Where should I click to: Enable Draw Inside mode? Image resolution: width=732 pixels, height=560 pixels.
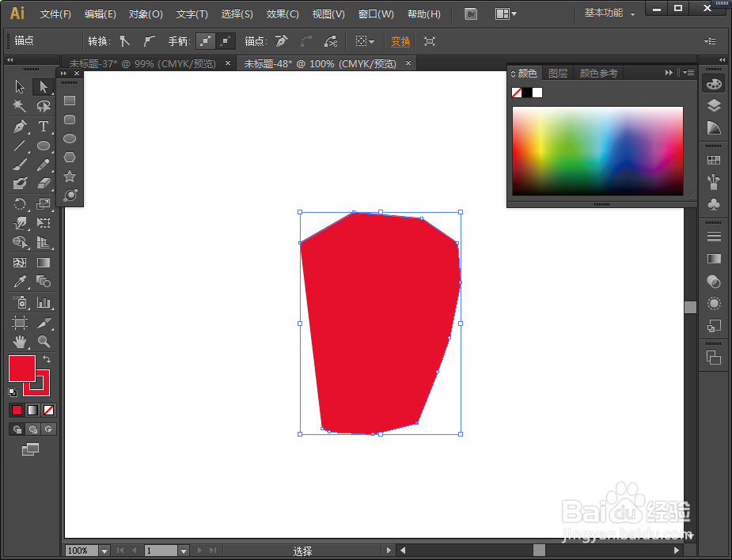[x=48, y=429]
